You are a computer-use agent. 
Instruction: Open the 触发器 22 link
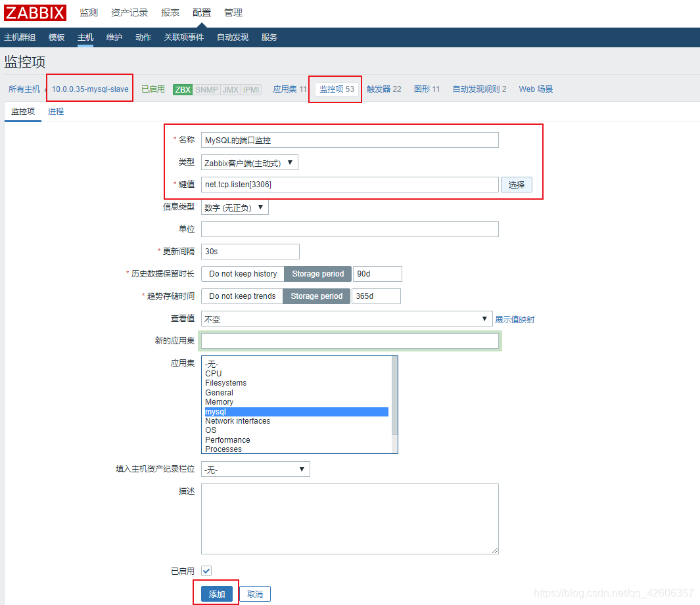[x=384, y=89]
